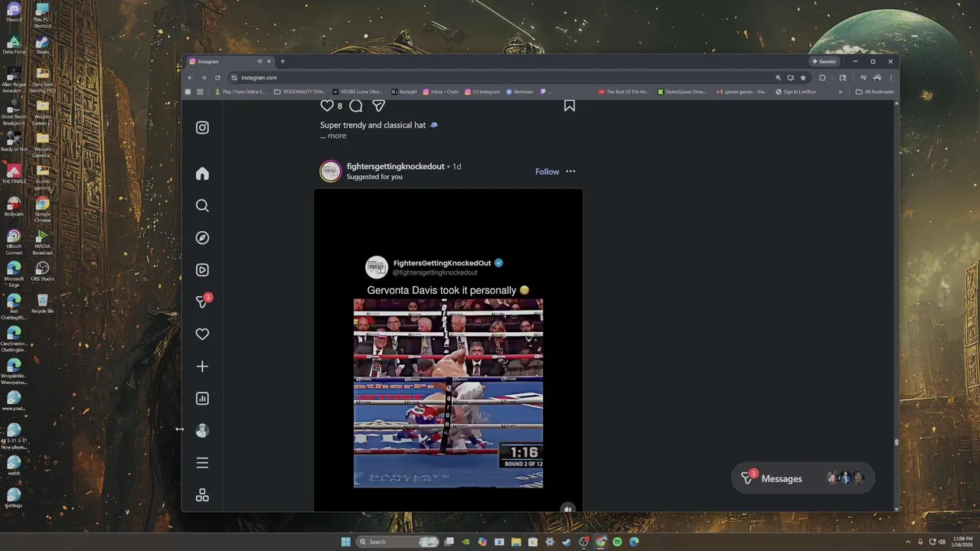The height and width of the screenshot is (551, 980).
Task: Open the taskbar clock and date
Action: 963,542
